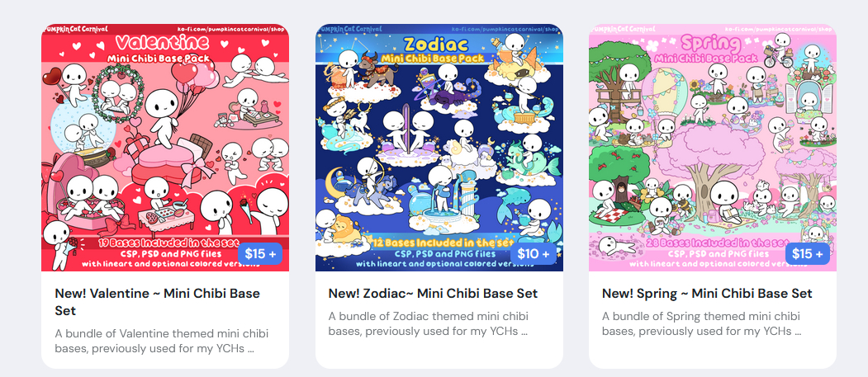
Task: Select the Zodiac pack description text
Action: [x=428, y=324]
